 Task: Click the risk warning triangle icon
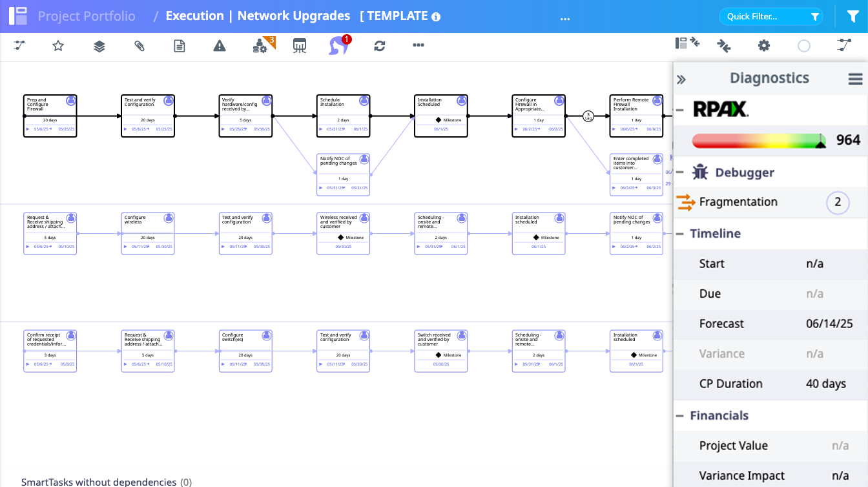click(x=218, y=45)
